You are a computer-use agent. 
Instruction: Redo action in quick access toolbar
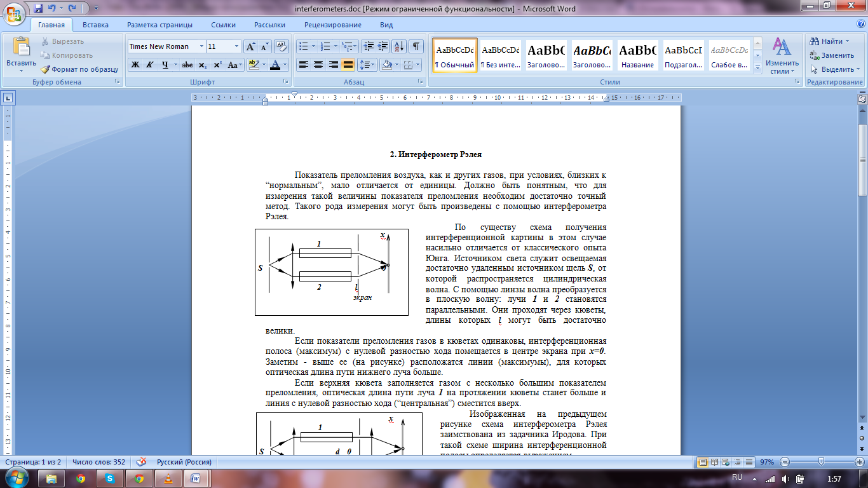tap(72, 9)
